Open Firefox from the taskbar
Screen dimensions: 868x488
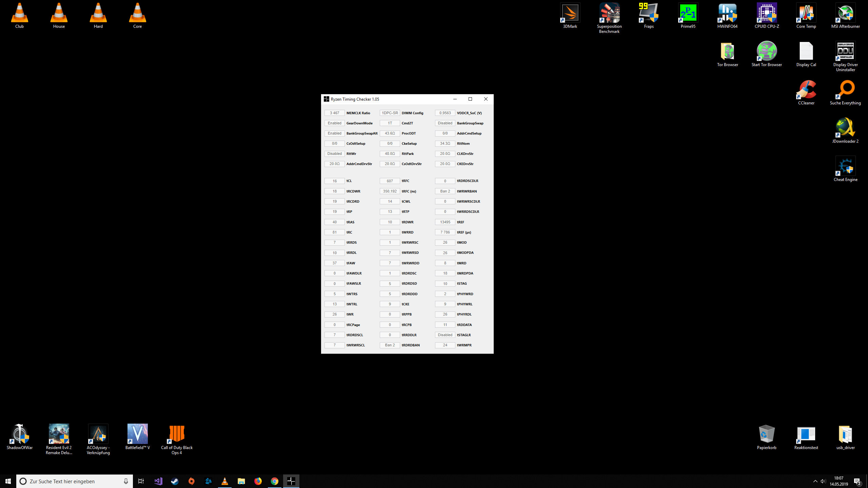pos(258,481)
